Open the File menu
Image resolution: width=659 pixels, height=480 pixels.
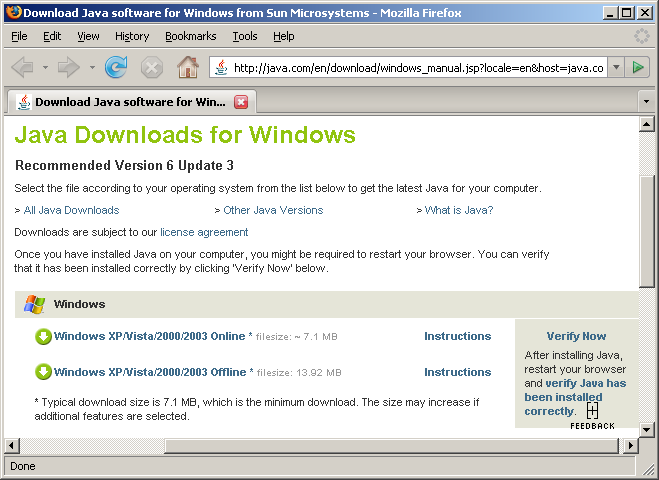(19, 36)
